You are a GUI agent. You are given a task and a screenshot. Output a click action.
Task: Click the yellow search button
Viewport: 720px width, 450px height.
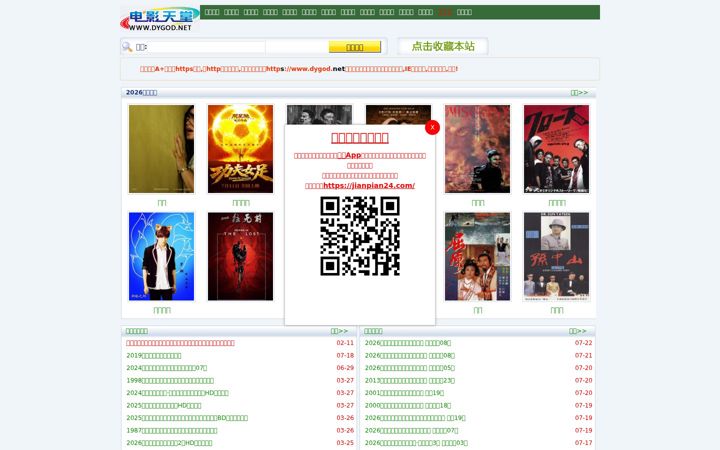click(x=354, y=47)
